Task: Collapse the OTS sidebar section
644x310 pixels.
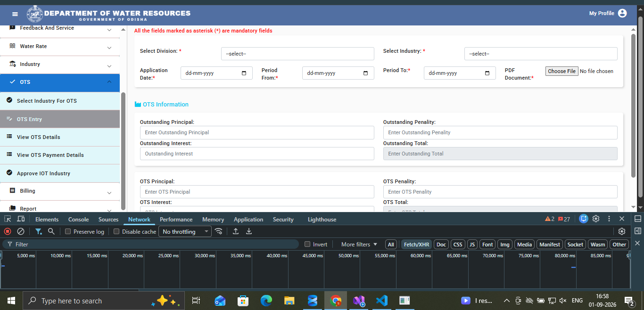Action: tap(60, 82)
